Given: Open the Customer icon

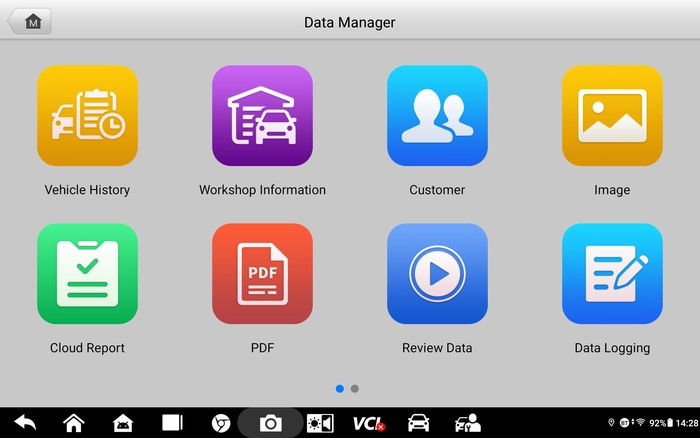Looking at the screenshot, I should [x=438, y=116].
